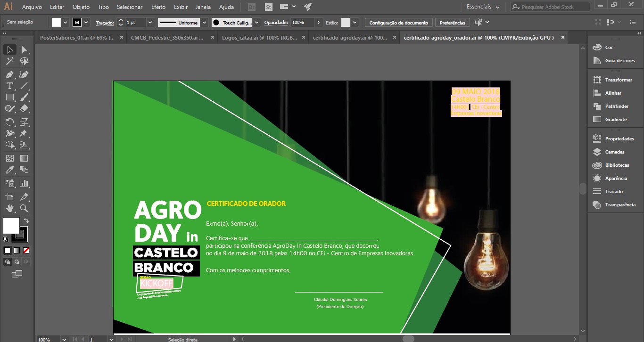Select the Pen tool
The width and height of the screenshot is (644, 342).
[9, 74]
